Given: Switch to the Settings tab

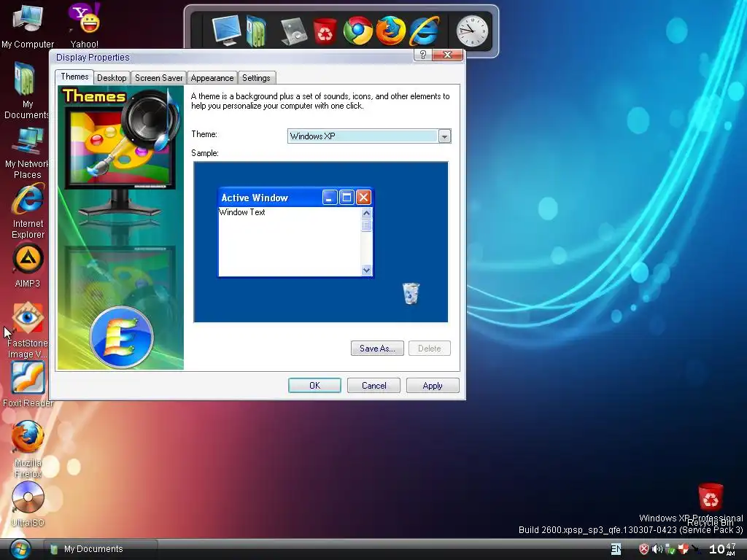Looking at the screenshot, I should coord(256,77).
